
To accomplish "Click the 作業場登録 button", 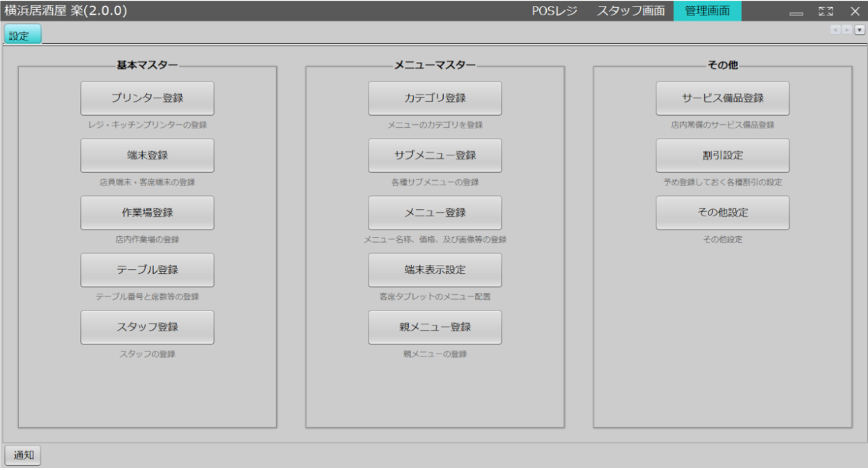I will [x=147, y=213].
